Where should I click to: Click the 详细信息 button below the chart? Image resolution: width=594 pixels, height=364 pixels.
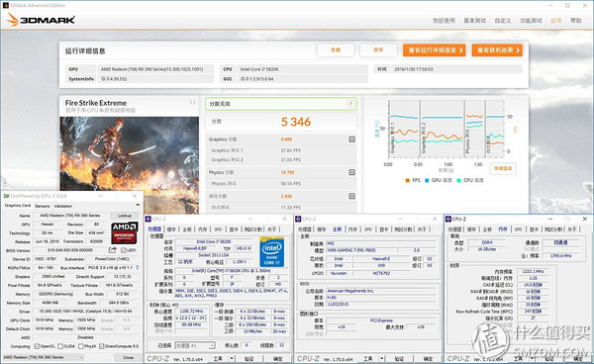pos(503,168)
